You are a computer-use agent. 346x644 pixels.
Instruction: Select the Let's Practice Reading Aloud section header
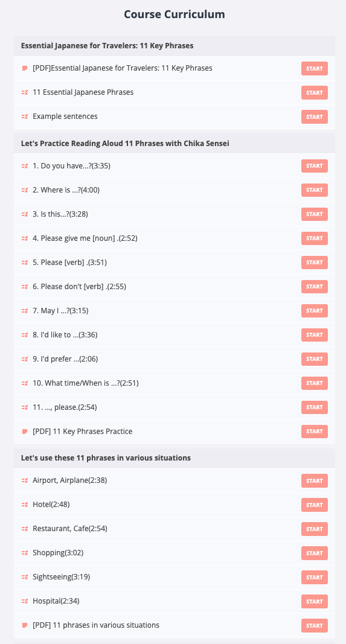(x=175, y=143)
